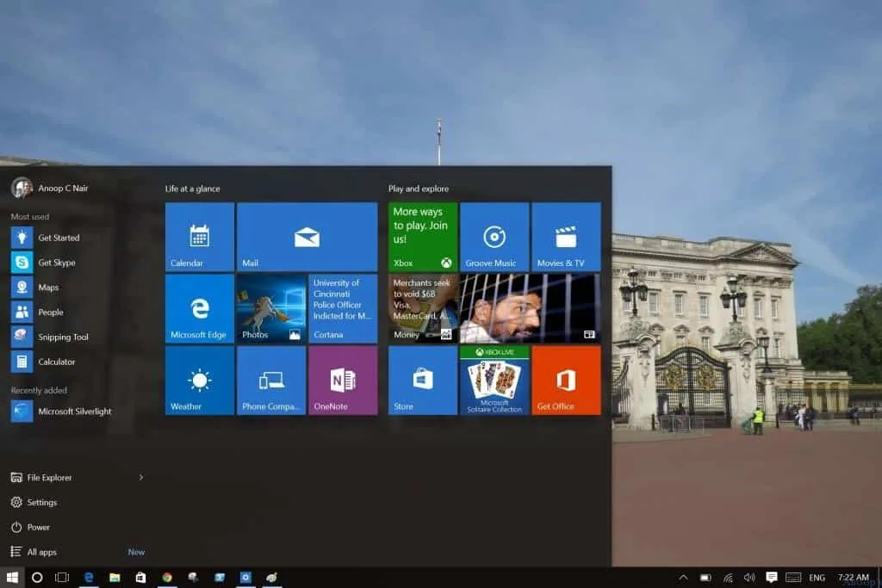Launch Microsoft Edge from the taskbar
This screenshot has height=588, width=882.
pyautogui.click(x=89, y=577)
